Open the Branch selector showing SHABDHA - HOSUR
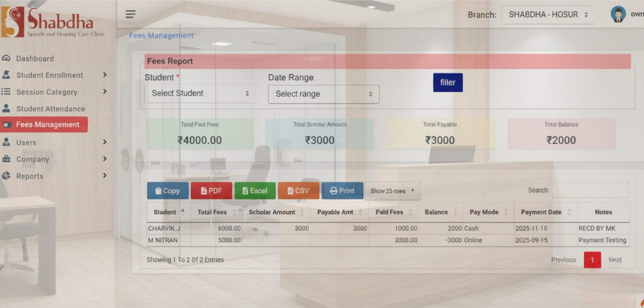The height and width of the screenshot is (308, 644). point(548,15)
